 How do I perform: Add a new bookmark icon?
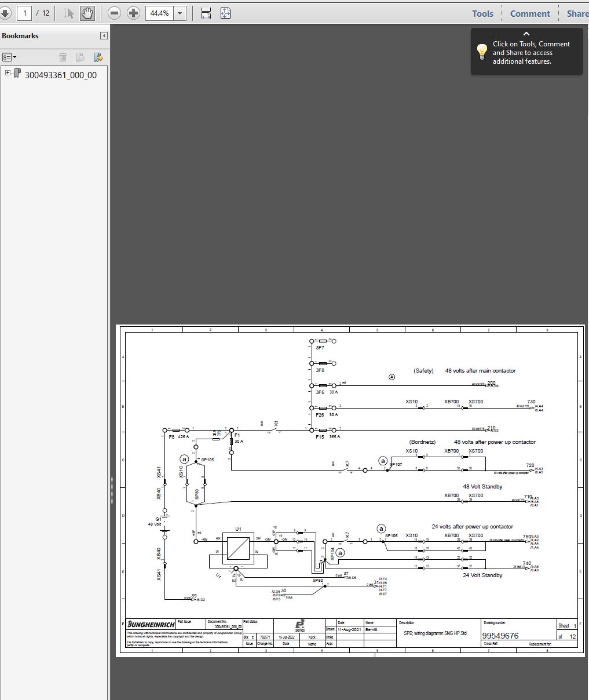coord(81,57)
